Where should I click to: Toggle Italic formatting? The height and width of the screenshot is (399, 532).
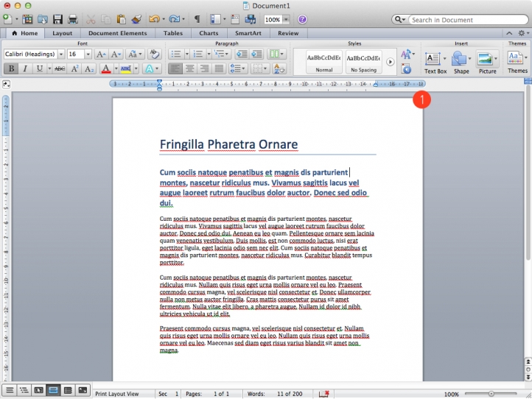tap(24, 68)
